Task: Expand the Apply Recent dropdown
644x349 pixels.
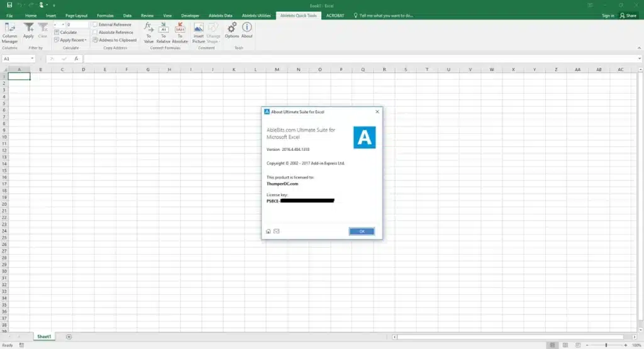Action: click(86, 40)
